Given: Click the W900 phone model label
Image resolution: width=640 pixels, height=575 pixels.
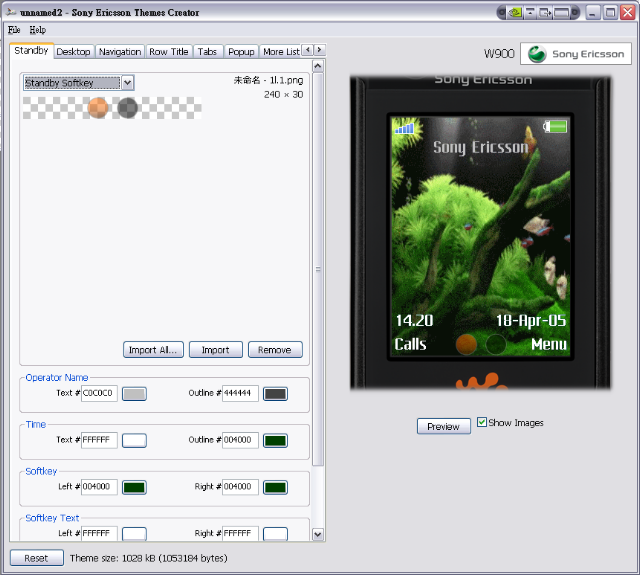Looking at the screenshot, I should coord(499,53).
